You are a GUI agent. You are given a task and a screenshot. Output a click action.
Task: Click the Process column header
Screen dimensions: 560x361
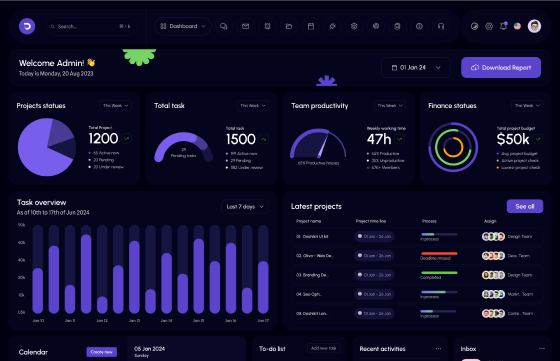coord(429,221)
